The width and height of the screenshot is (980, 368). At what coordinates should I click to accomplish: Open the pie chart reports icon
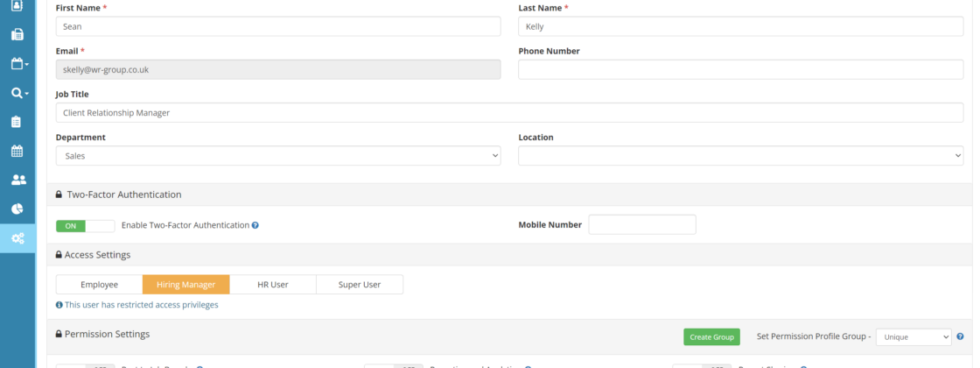(x=17, y=209)
